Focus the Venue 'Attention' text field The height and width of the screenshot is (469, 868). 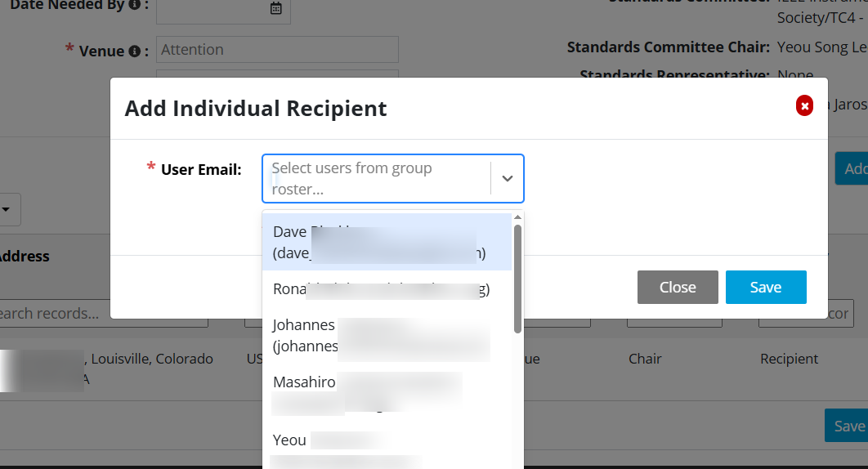tap(277, 50)
